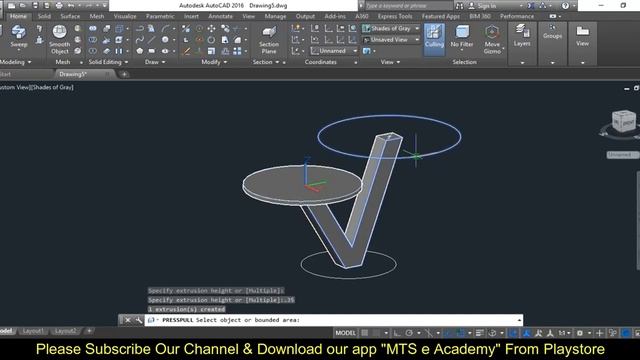Close the command line with X button
This screenshot has height=360, width=640.
coord(127,320)
